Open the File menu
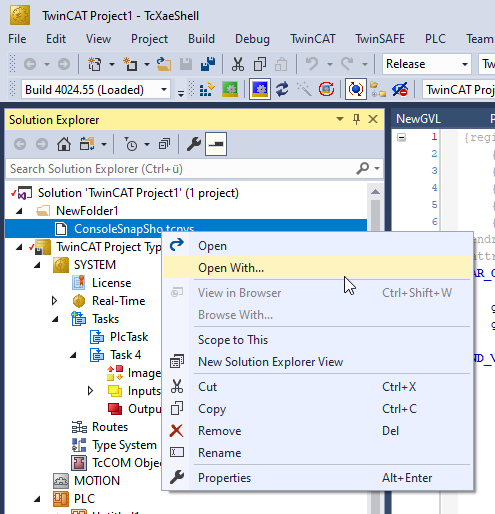Viewport: 495px width, 514px height. click(x=17, y=39)
